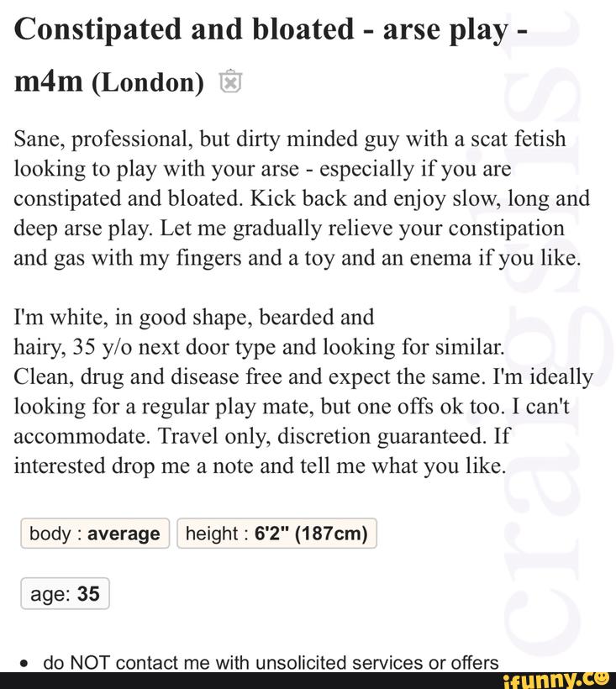Click "m4m" in the posting title
The width and height of the screenshot is (616, 689).
coord(47,82)
